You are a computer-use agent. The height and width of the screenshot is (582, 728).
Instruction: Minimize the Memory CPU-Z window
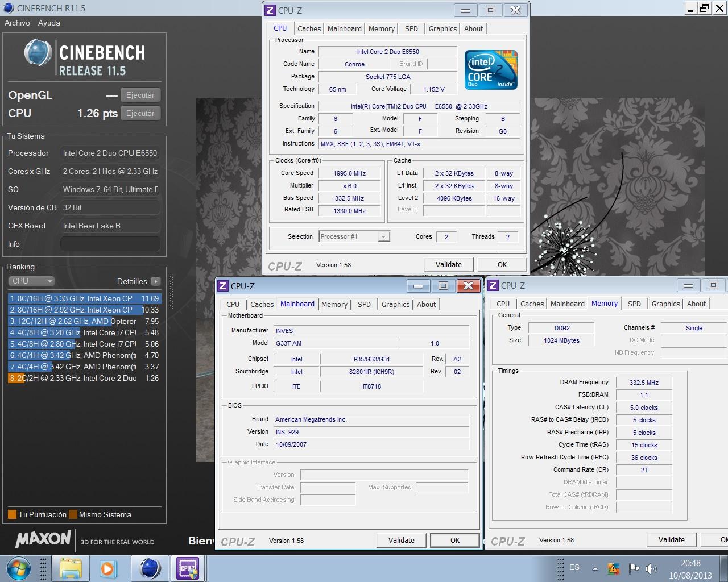pos(688,285)
